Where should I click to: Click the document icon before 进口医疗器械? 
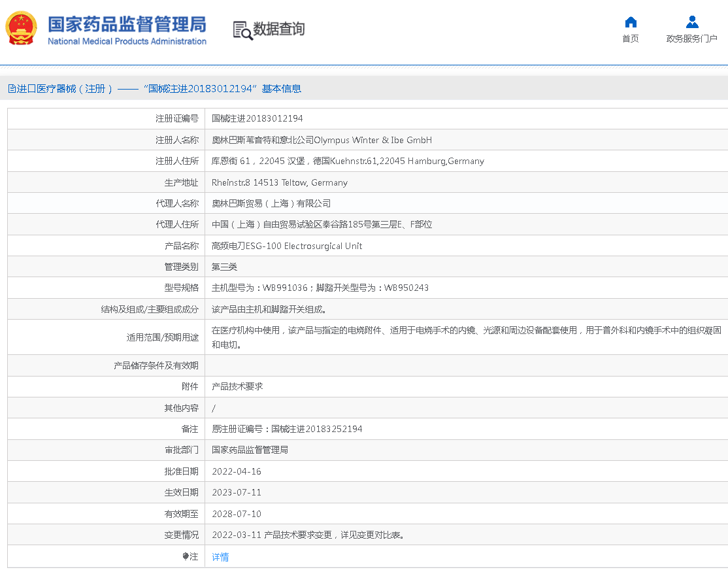(12, 89)
